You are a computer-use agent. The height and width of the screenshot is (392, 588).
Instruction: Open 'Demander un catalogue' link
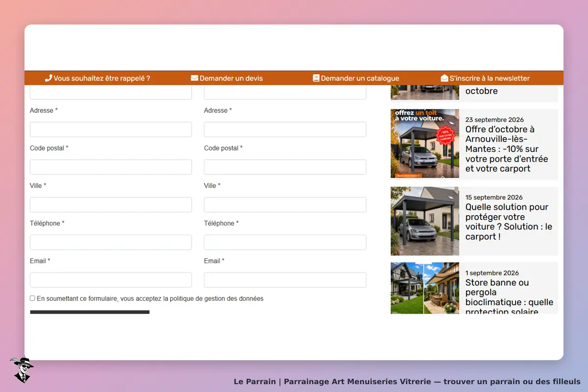pos(360,78)
